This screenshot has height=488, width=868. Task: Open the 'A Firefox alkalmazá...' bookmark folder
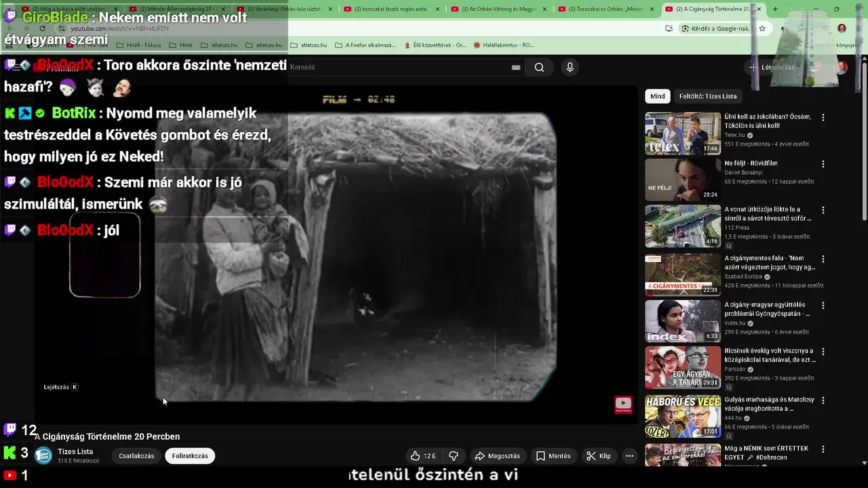tap(366, 45)
